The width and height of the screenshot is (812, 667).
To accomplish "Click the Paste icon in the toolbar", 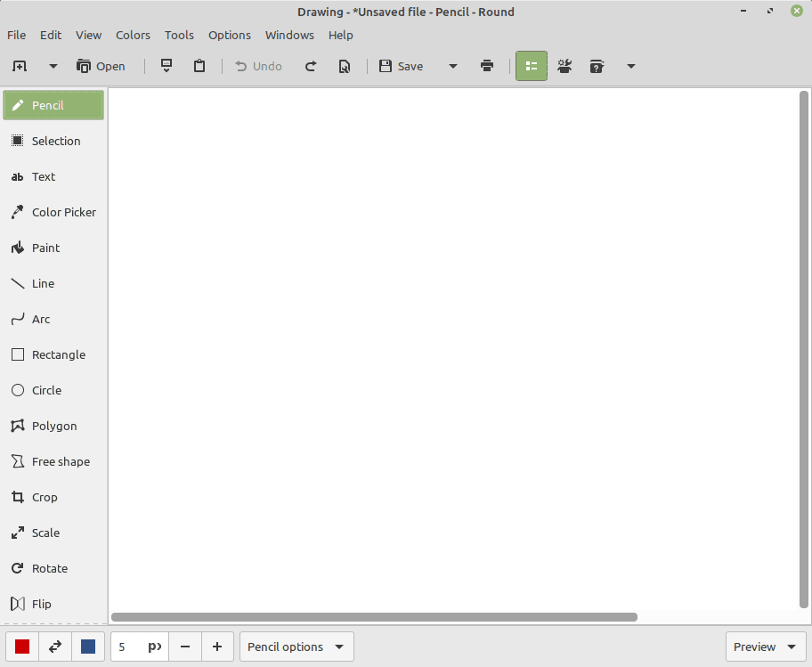I will [x=199, y=65].
